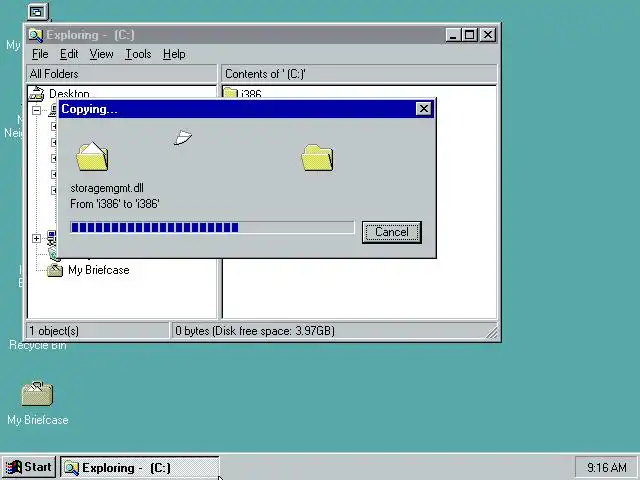
Task: Click the Explorer title bar system icon
Action: pos(36,35)
